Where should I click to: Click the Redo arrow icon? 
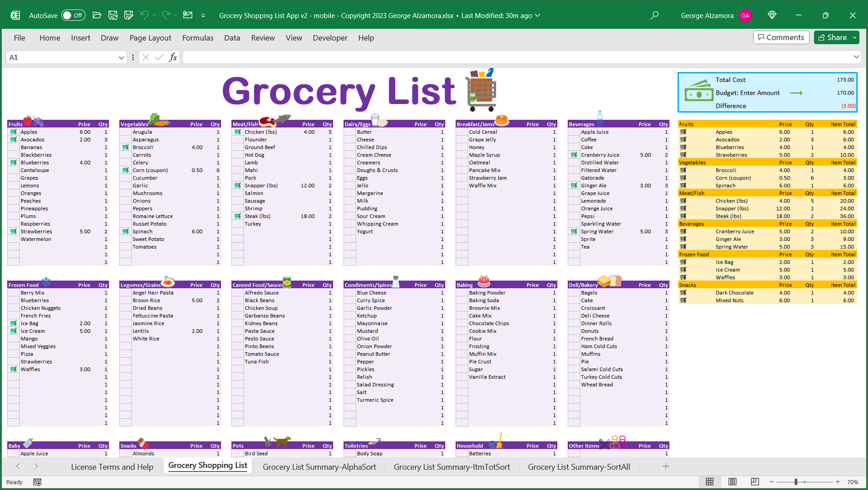pyautogui.click(x=166, y=15)
